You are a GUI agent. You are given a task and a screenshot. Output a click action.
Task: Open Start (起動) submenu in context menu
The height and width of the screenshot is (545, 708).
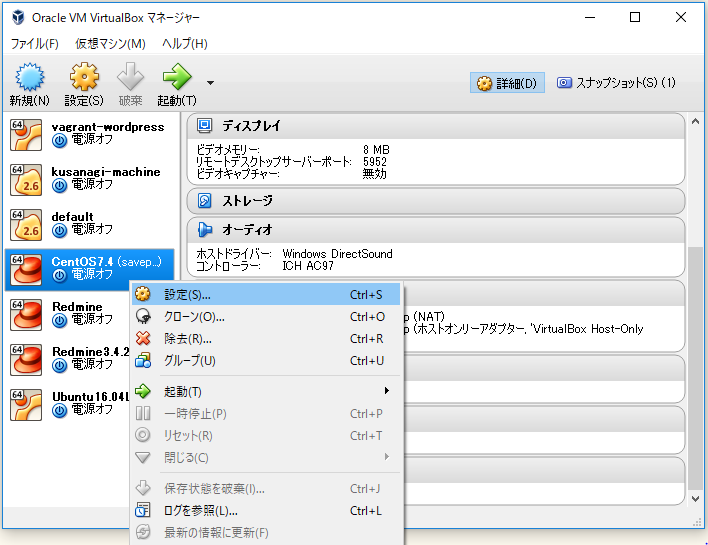point(266,391)
